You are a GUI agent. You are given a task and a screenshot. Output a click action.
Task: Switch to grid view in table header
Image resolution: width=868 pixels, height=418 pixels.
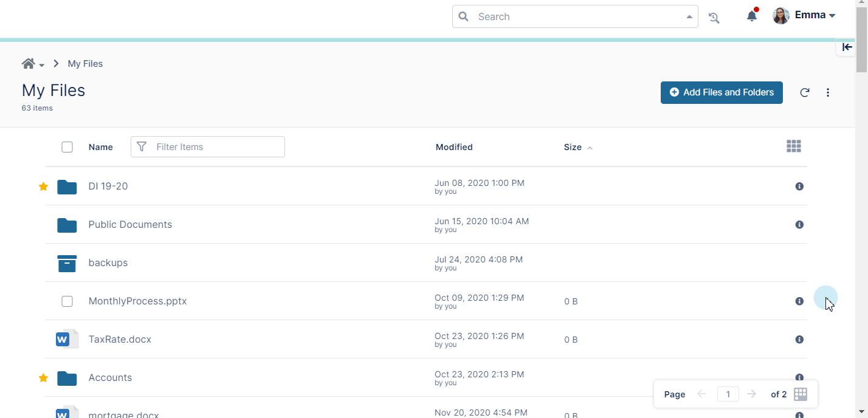(x=793, y=146)
